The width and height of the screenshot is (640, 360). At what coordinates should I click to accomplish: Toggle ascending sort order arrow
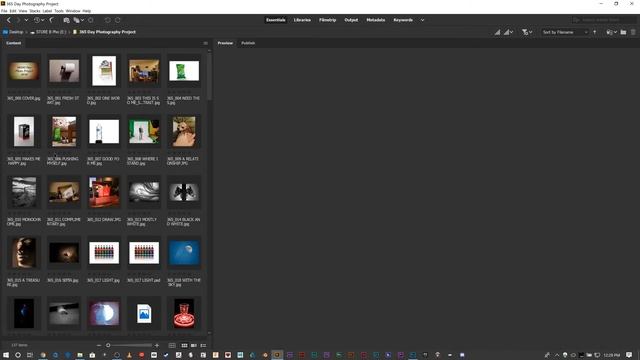(595, 32)
